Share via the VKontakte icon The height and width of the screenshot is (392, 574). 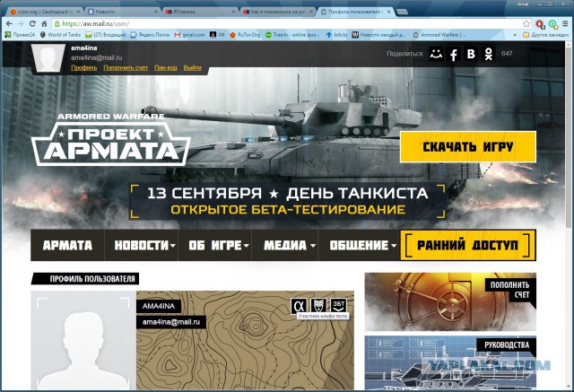[471, 54]
